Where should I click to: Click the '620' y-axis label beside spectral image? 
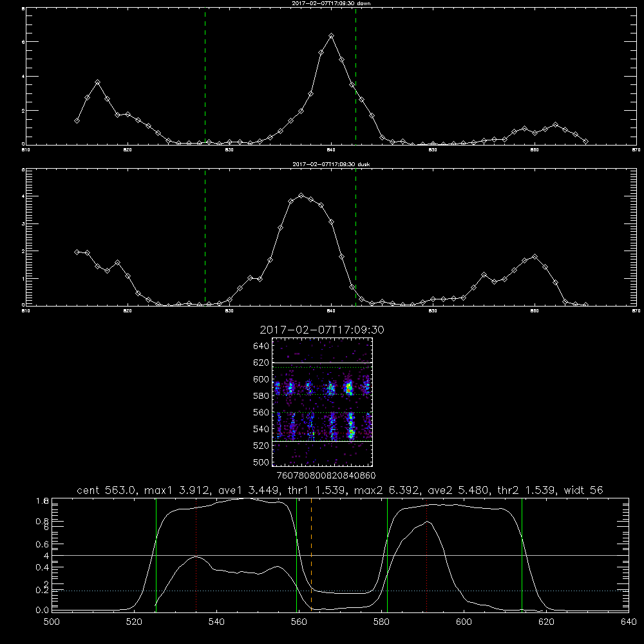click(x=261, y=363)
